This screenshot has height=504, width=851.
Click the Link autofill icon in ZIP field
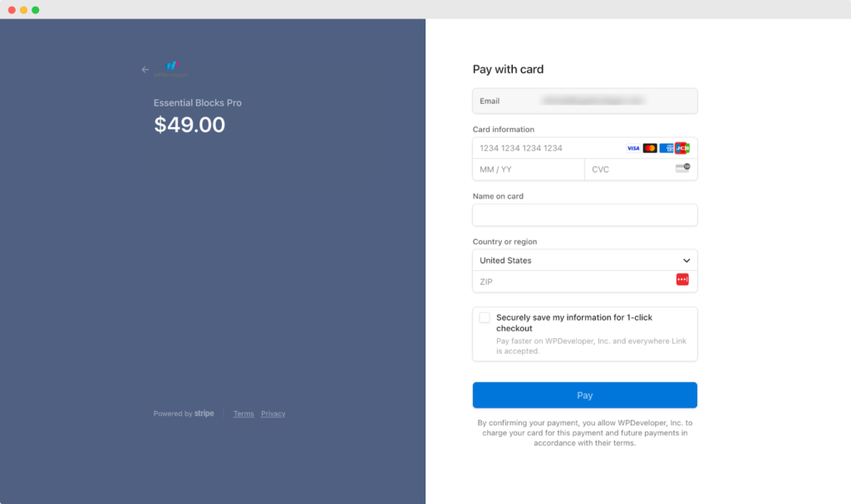coord(682,279)
